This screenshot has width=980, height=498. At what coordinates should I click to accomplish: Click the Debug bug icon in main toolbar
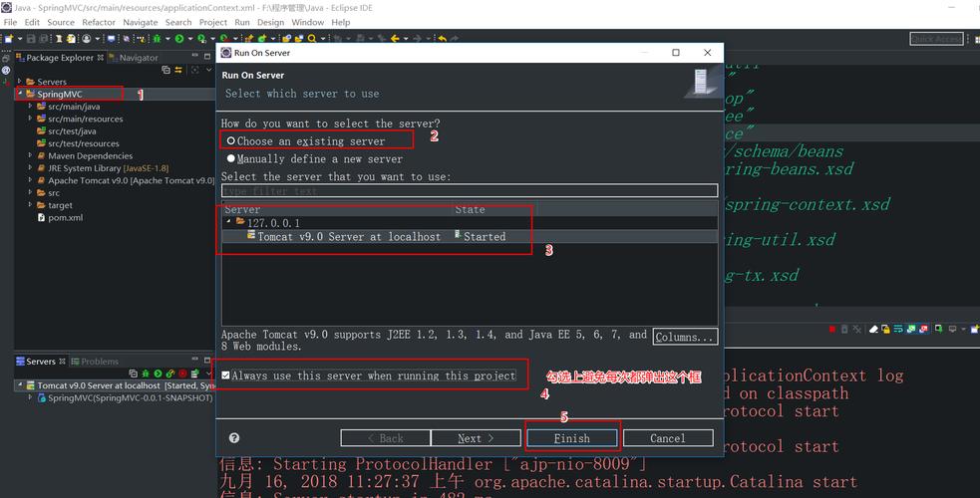[157, 38]
